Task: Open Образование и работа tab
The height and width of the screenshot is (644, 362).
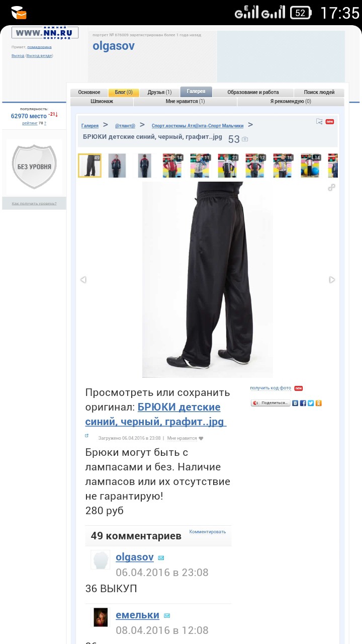Action: tap(253, 93)
